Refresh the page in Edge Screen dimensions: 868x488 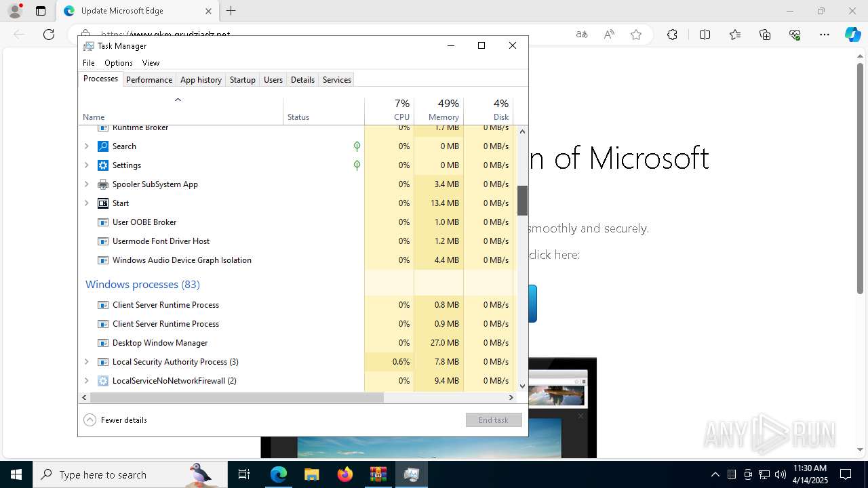49,35
